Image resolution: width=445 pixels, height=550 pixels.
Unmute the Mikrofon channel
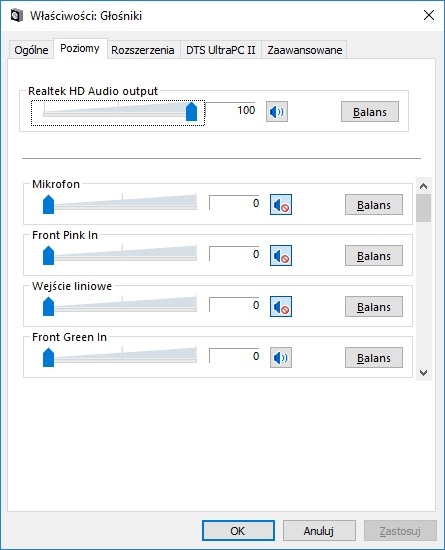(281, 204)
